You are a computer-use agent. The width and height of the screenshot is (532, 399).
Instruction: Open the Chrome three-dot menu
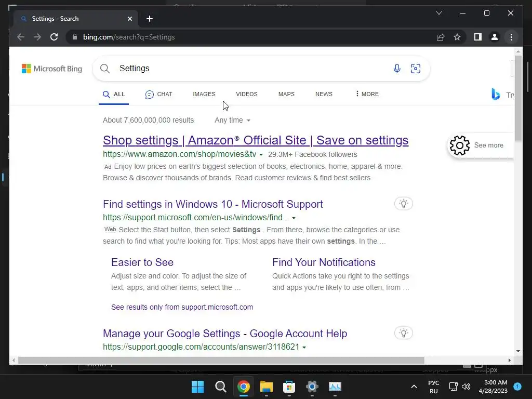[x=511, y=37]
